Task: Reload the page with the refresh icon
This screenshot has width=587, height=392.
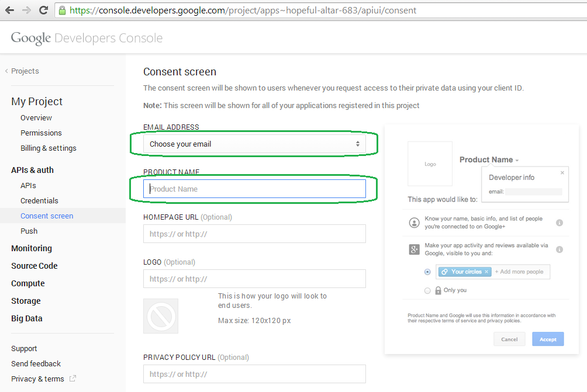Action: (43, 10)
